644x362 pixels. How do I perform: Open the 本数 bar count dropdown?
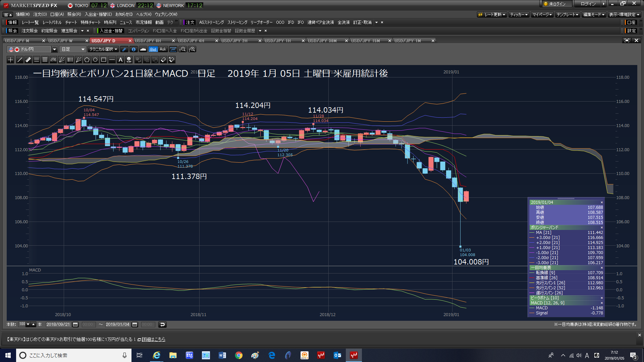click(28, 324)
